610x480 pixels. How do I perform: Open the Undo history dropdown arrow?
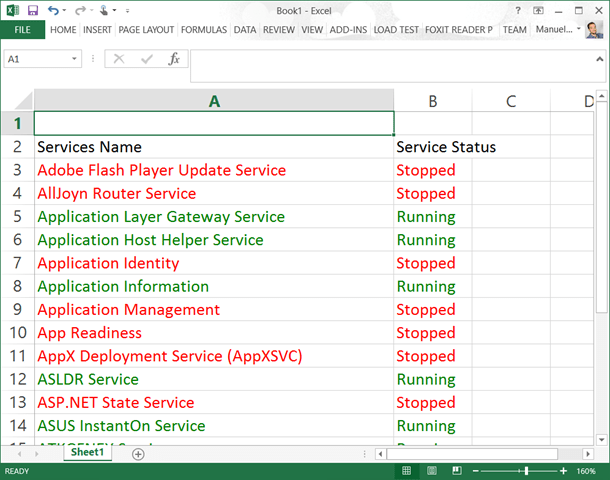coord(65,11)
